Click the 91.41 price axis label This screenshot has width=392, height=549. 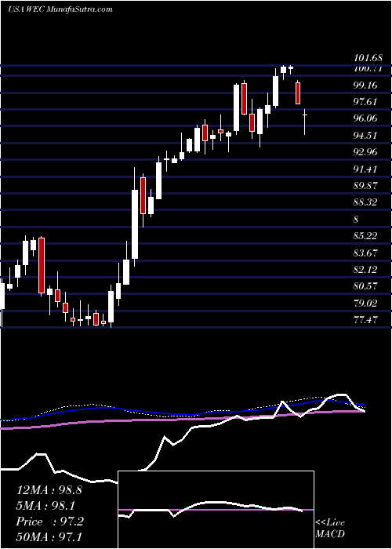pos(366,169)
